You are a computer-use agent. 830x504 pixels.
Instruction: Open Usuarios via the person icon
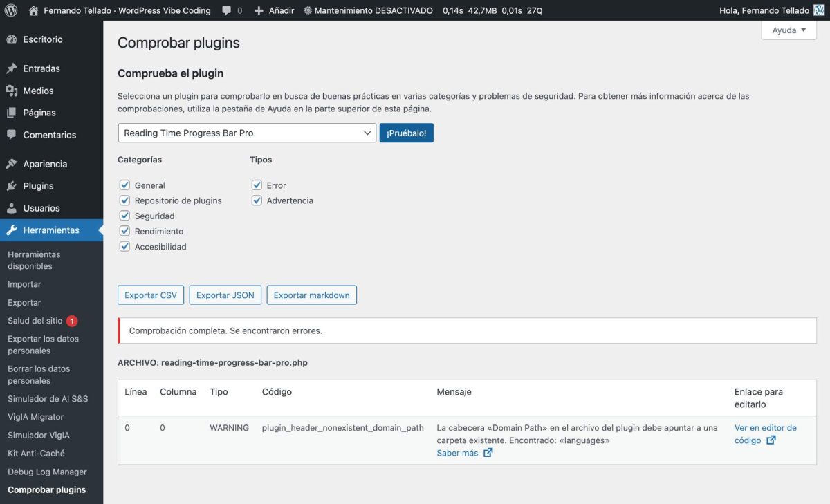(x=12, y=207)
